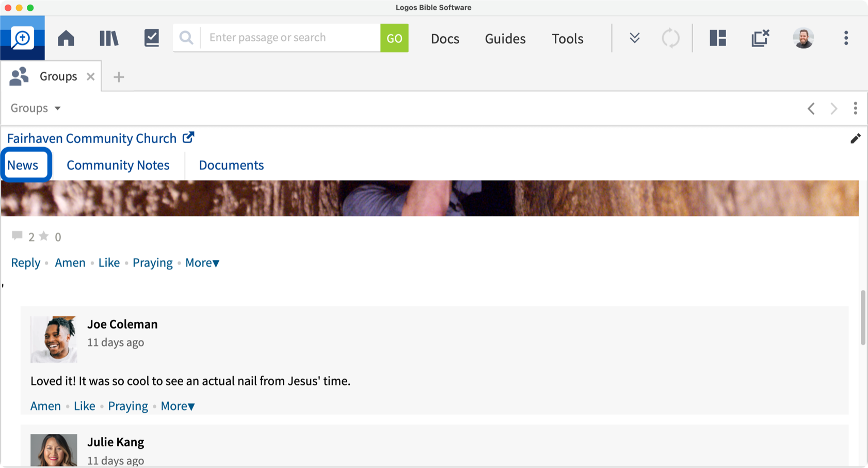
Task: Open the Groups panel kebab menu
Action: point(855,108)
